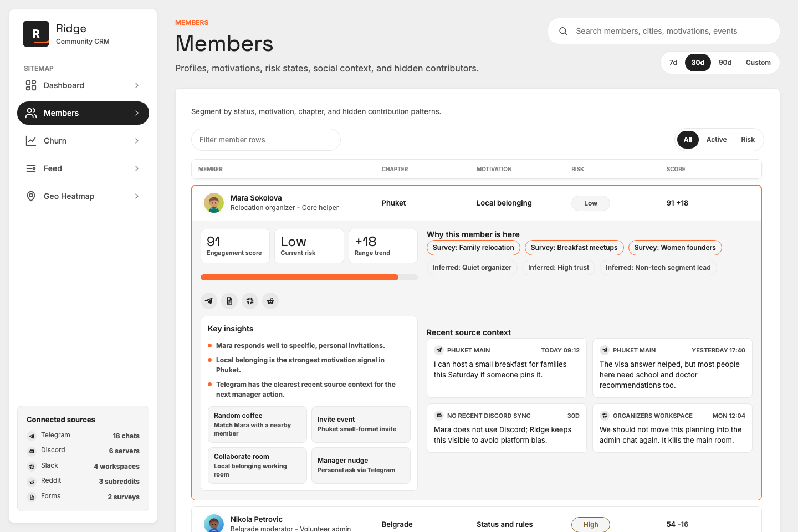Image resolution: width=798 pixels, height=532 pixels.
Task: Click Discord icon on no recent sync card
Action: tap(439, 416)
